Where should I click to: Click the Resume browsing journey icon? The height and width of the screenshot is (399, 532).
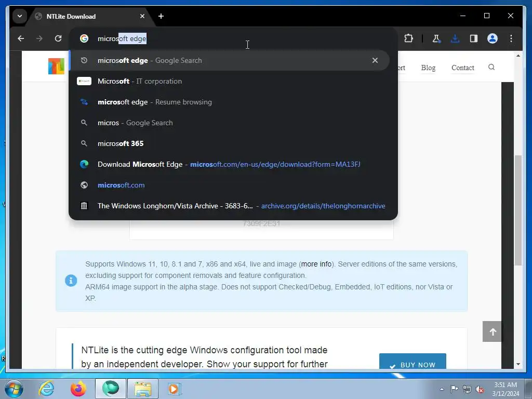[84, 102]
